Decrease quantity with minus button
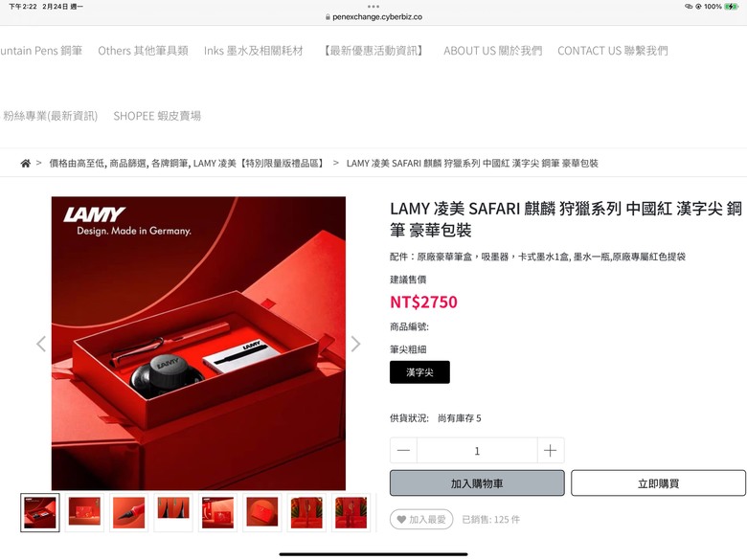The image size is (747, 560). (403, 451)
